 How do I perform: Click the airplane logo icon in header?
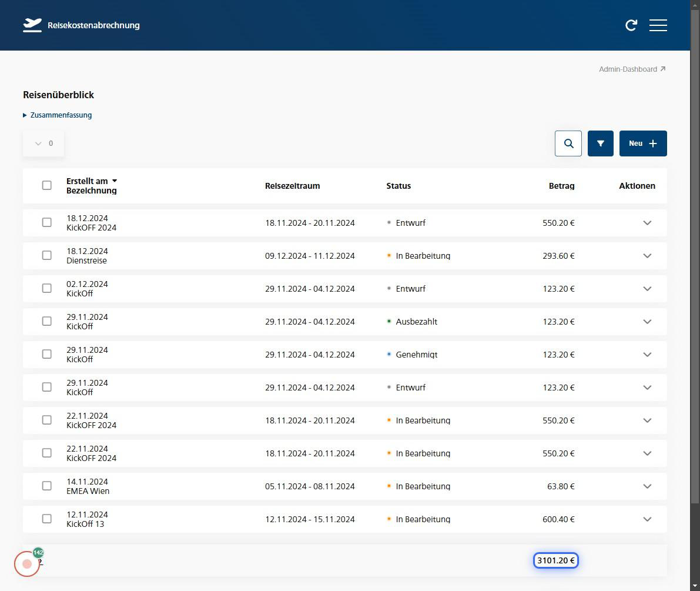coord(32,25)
